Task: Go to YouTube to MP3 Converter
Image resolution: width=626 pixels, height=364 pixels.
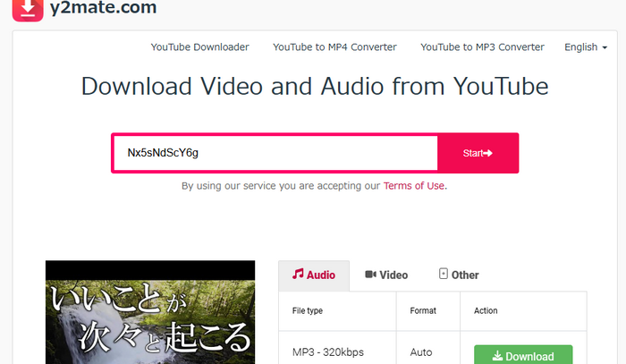Action: point(482,47)
